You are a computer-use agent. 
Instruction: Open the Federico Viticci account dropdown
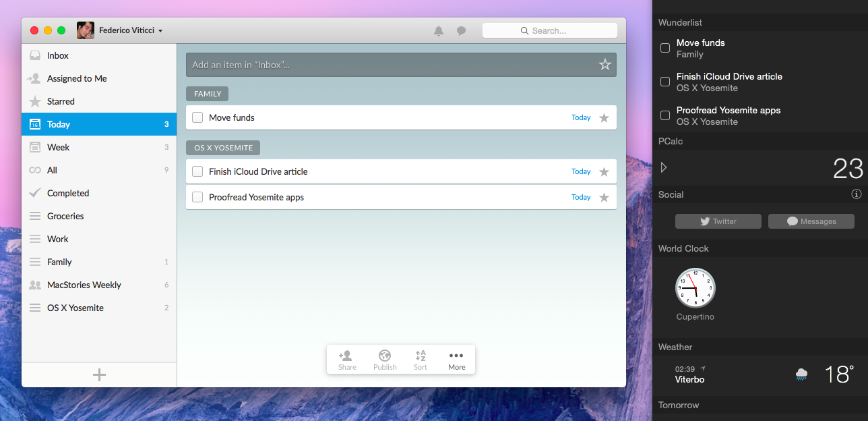[131, 30]
